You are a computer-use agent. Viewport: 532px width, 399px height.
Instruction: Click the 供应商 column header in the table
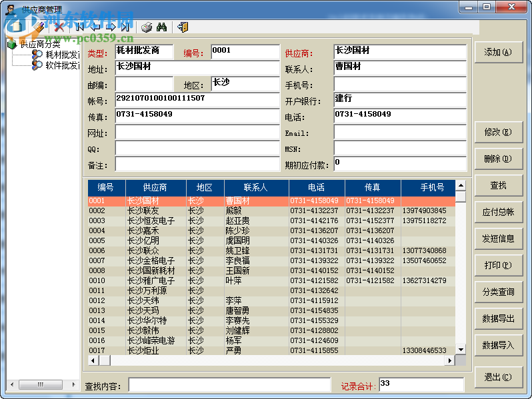155,187
